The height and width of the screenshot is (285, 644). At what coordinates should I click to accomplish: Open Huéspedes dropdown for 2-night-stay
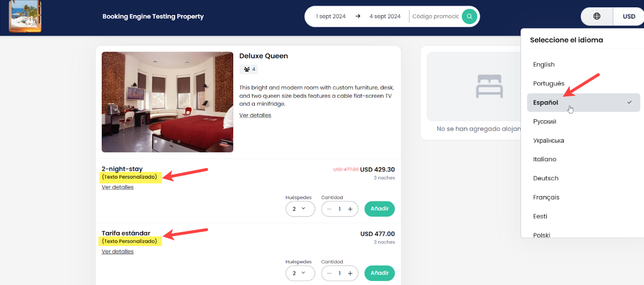click(x=300, y=209)
